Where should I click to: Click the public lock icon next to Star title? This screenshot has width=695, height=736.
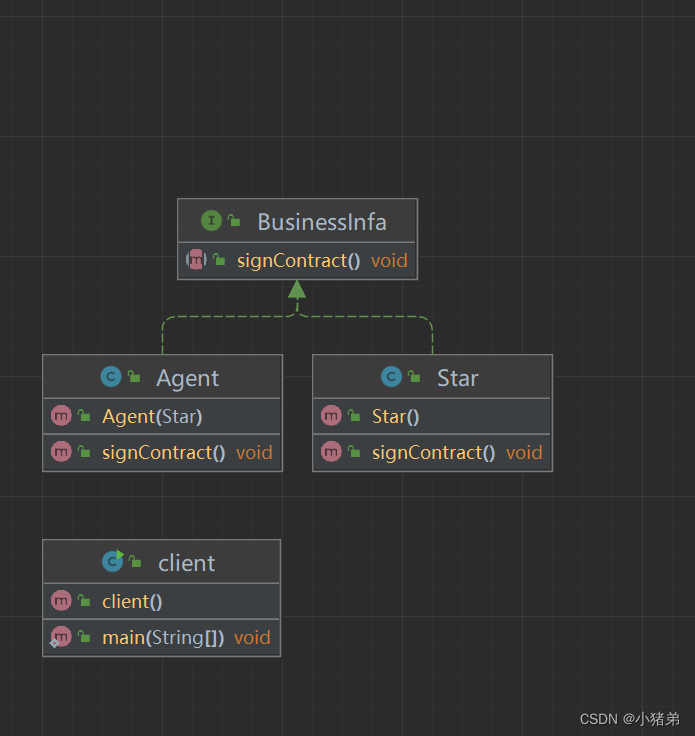(414, 376)
